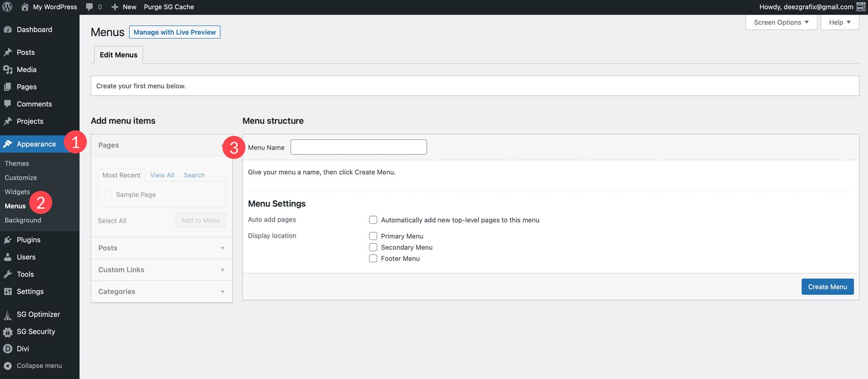Image resolution: width=868 pixels, height=379 pixels.
Task: Click Howdy account email link
Action: pos(806,7)
